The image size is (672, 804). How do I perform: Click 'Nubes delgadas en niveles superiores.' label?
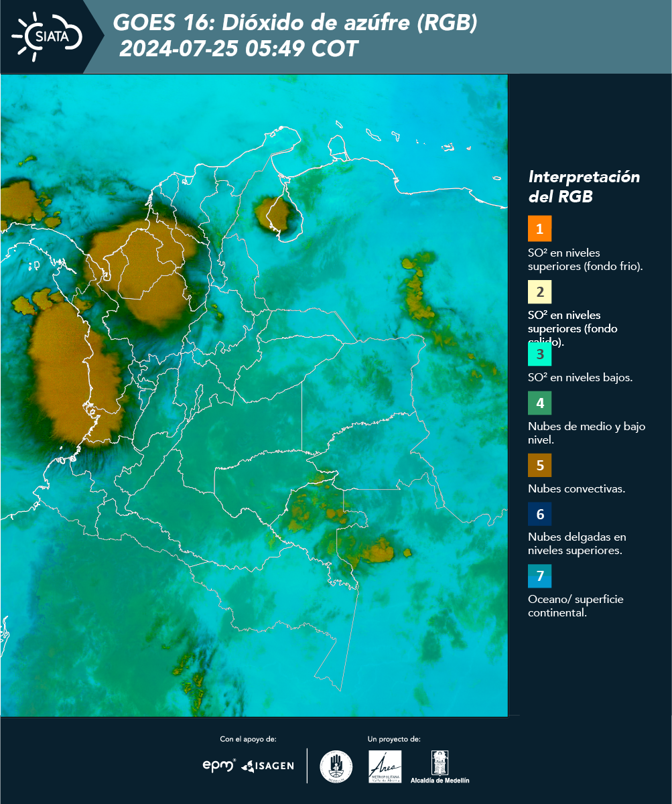coord(576,543)
